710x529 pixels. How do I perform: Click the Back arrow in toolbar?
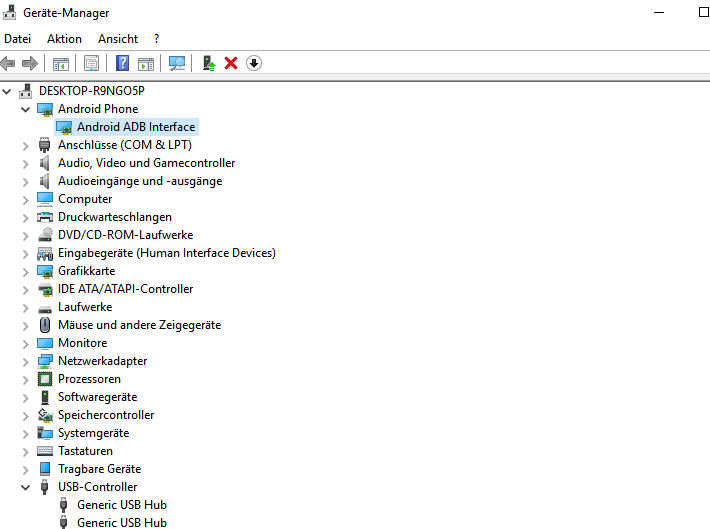point(8,63)
